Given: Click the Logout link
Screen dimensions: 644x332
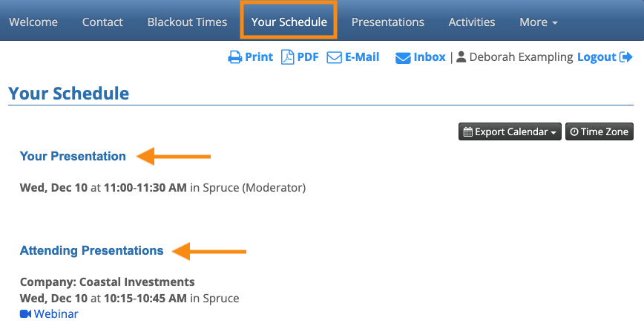Looking at the screenshot, I should pyautogui.click(x=597, y=57).
